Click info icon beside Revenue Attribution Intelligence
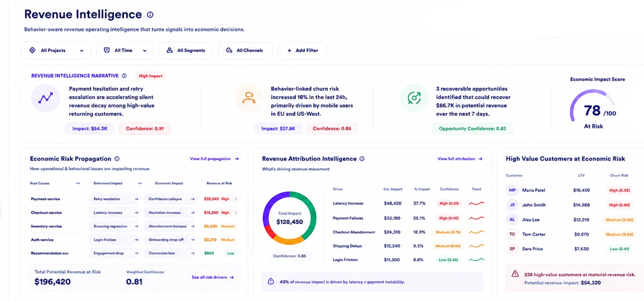Screen dimensions: 644x302 coord(362,159)
